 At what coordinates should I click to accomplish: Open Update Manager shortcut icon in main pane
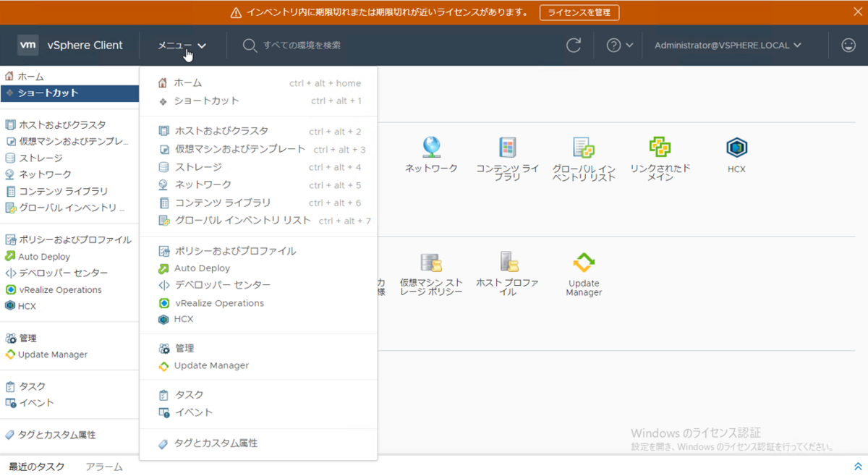tap(584, 263)
